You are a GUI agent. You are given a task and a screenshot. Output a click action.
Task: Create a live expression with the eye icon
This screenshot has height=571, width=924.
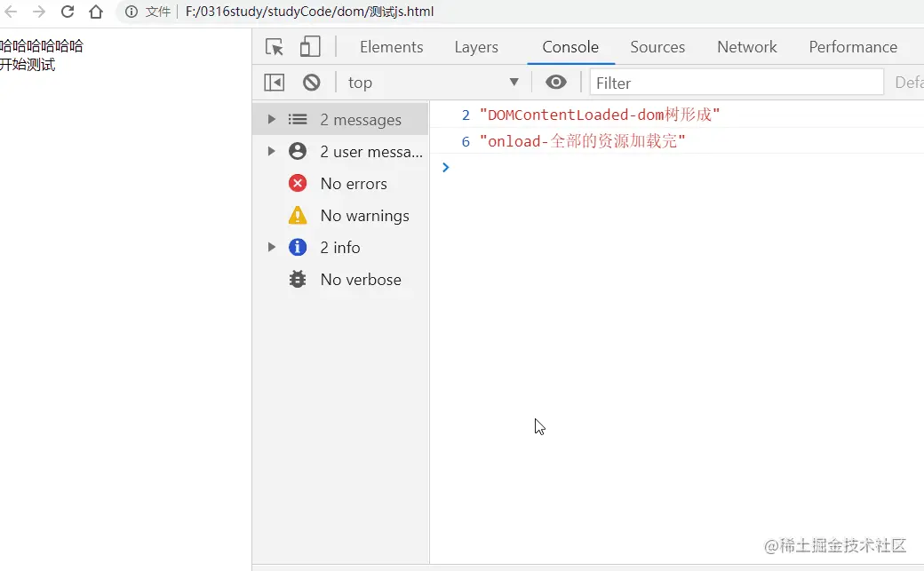pos(556,82)
